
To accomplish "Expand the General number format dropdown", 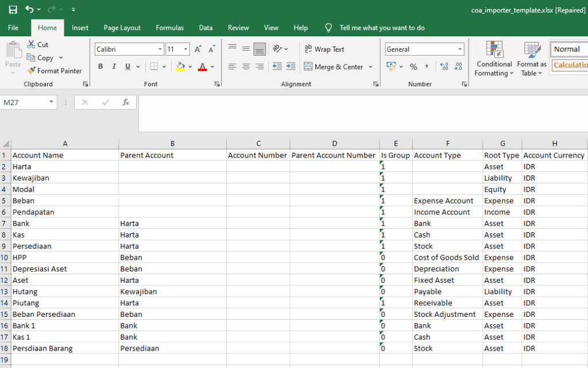I will tap(459, 49).
